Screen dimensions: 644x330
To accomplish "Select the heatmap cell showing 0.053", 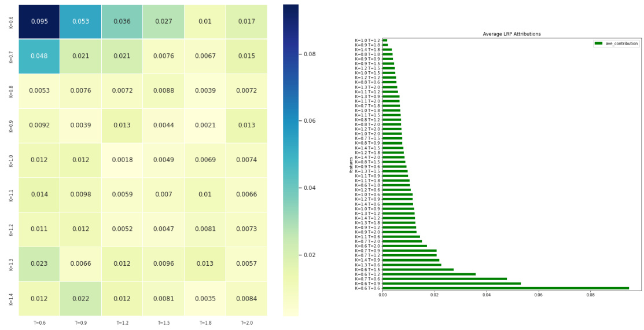I will click(x=80, y=22).
